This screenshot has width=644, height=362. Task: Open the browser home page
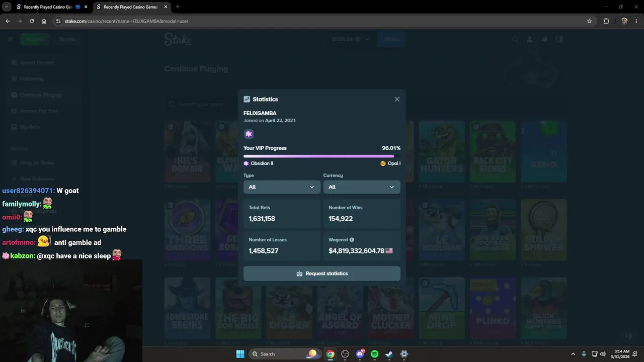pos(44,21)
